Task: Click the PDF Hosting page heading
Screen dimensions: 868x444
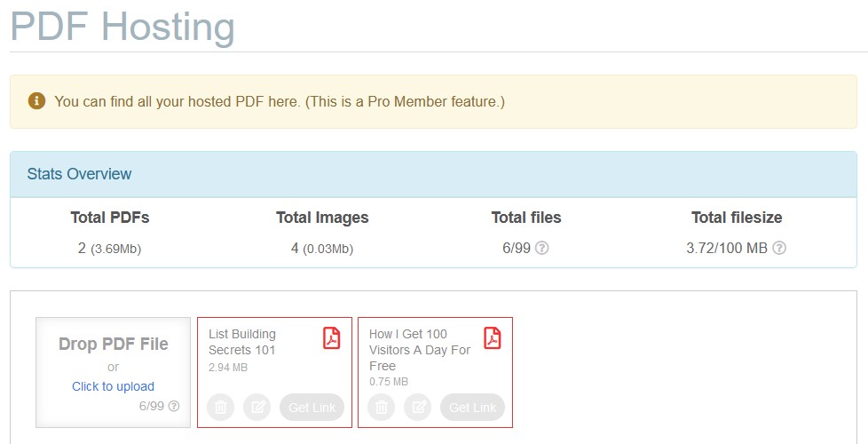Action: click(x=122, y=26)
